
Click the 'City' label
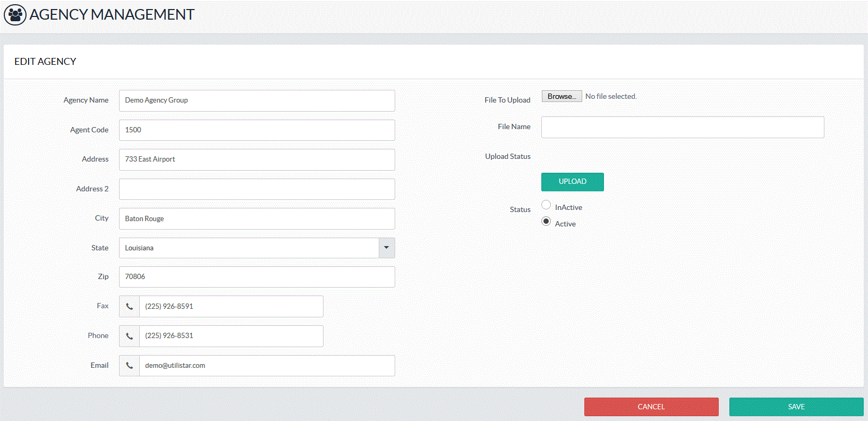101,218
